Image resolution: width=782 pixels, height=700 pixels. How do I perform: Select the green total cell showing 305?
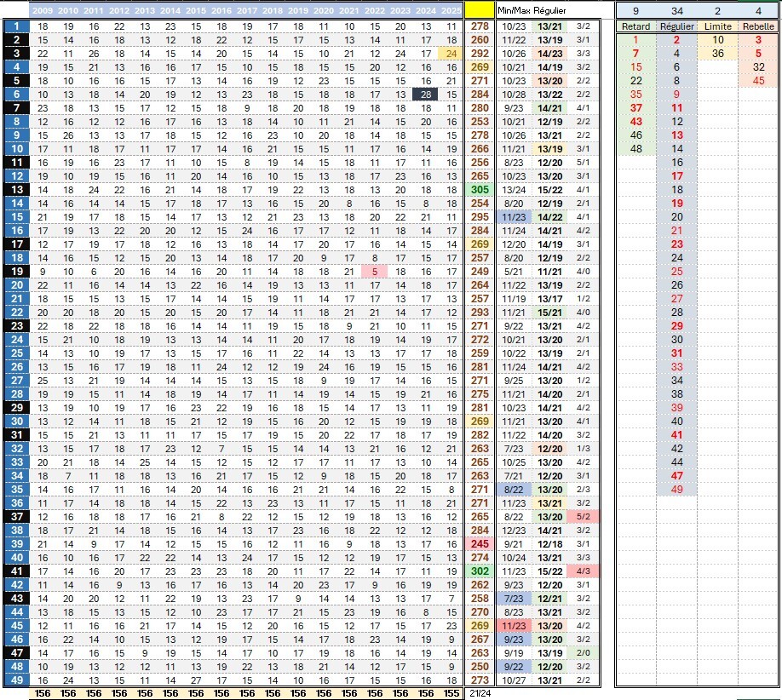coord(480,189)
